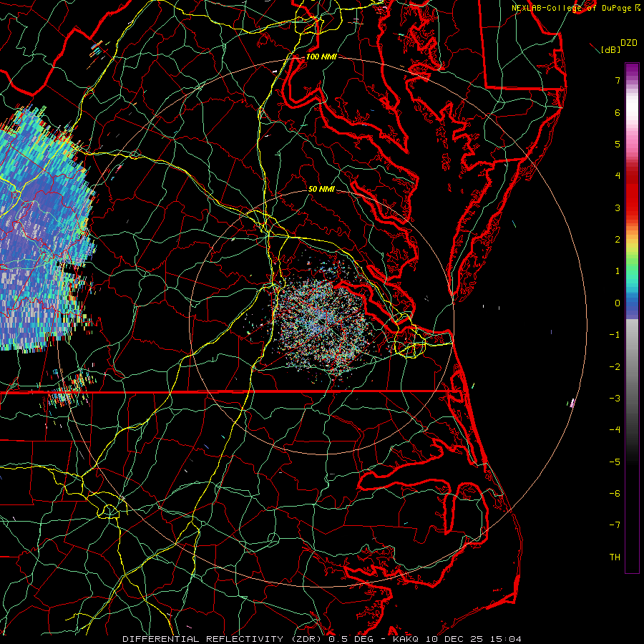Click the 7 value on the dB scale

618,80
